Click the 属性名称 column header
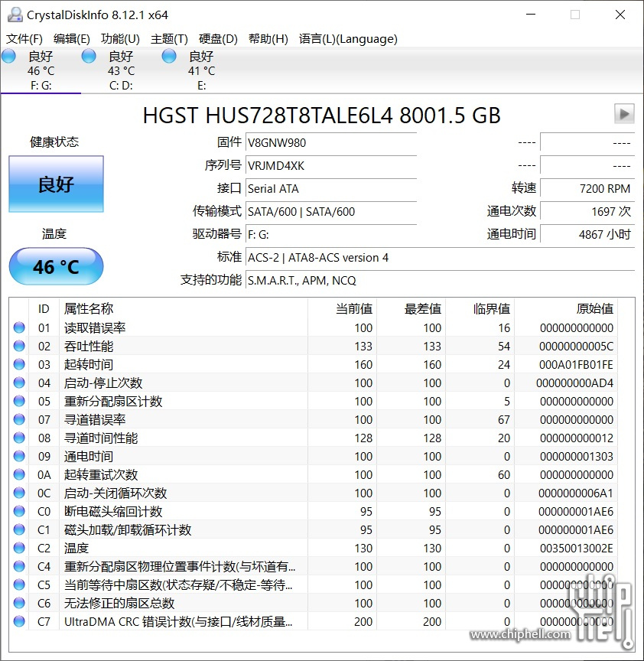Image resolution: width=644 pixels, height=661 pixels. (184, 309)
